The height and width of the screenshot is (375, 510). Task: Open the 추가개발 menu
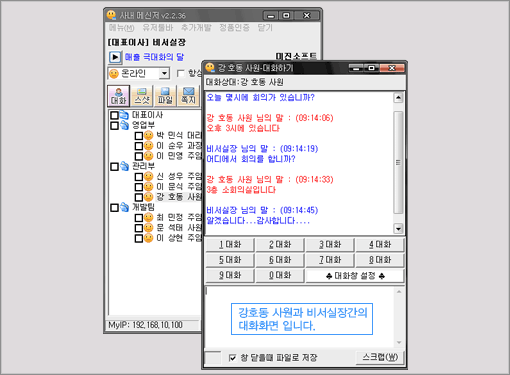pyautogui.click(x=196, y=28)
